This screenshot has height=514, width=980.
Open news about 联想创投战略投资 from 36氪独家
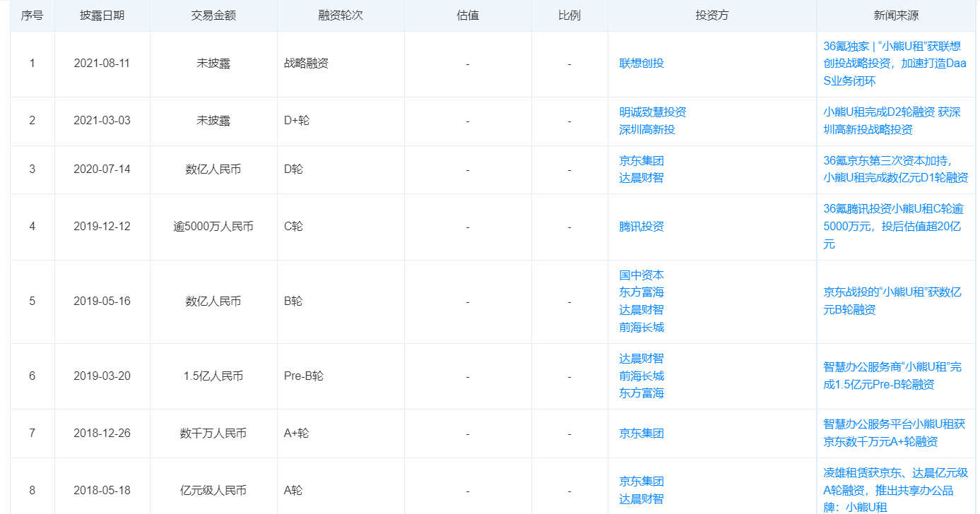[895, 64]
